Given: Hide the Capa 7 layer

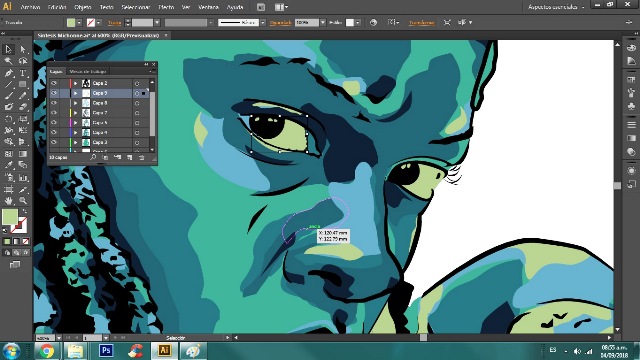Looking at the screenshot, I should (x=54, y=113).
